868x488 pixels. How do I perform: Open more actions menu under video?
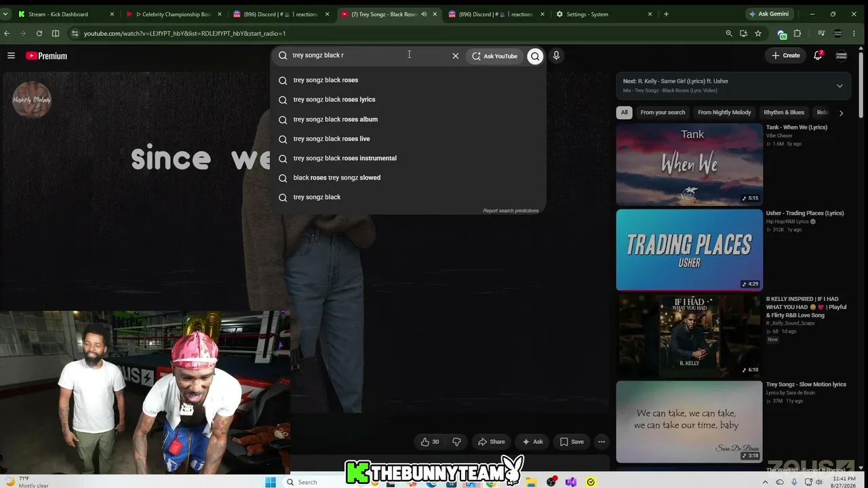click(601, 442)
